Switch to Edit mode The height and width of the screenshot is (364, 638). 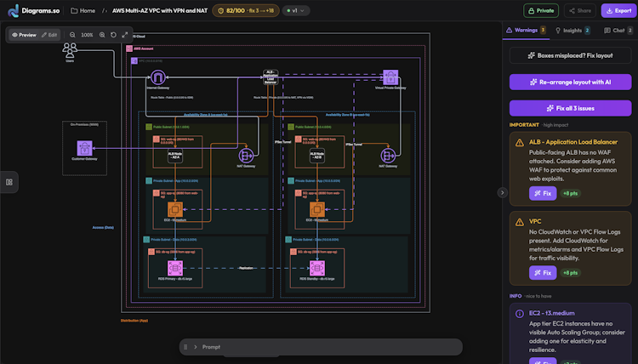[49, 35]
